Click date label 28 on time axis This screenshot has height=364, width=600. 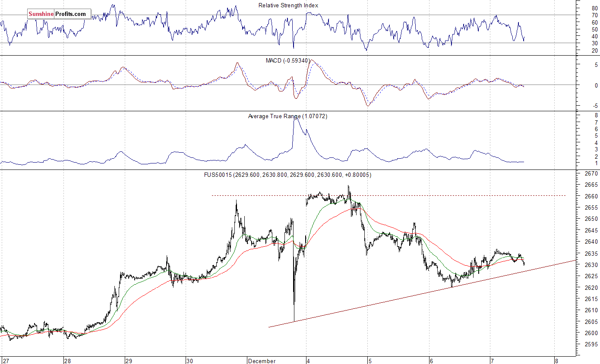[x=67, y=361]
